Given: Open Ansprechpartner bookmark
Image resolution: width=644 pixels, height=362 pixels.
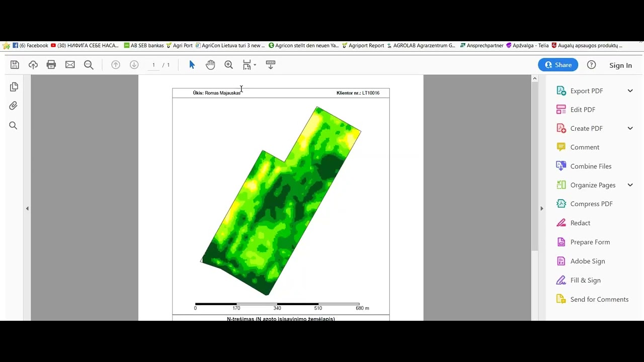Looking at the screenshot, I should (x=482, y=46).
